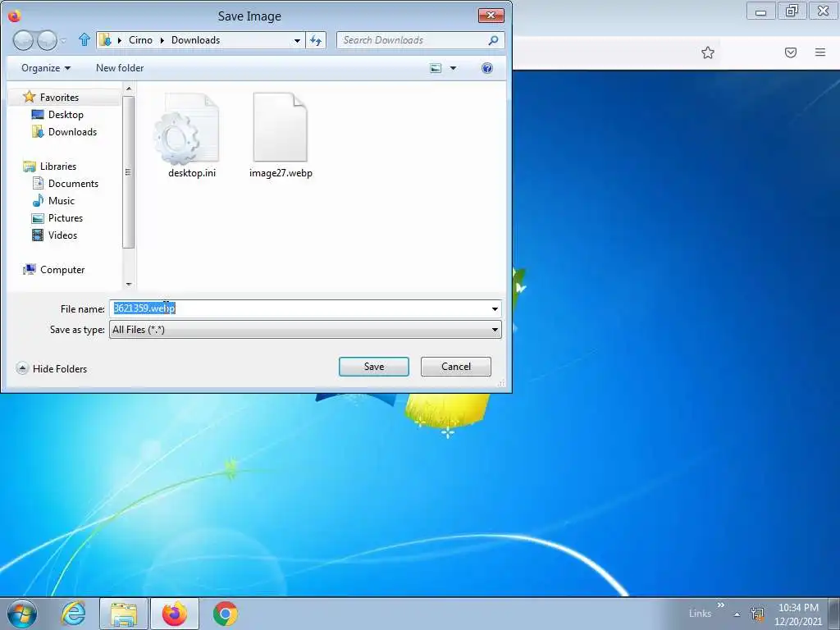The height and width of the screenshot is (630, 840).
Task: Launch Google Chrome from the taskbar
Action: point(225,614)
